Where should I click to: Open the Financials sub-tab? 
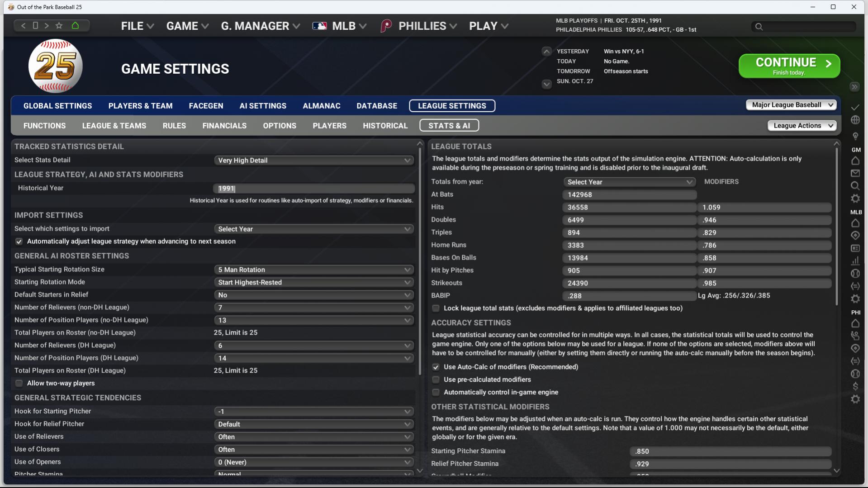(224, 126)
